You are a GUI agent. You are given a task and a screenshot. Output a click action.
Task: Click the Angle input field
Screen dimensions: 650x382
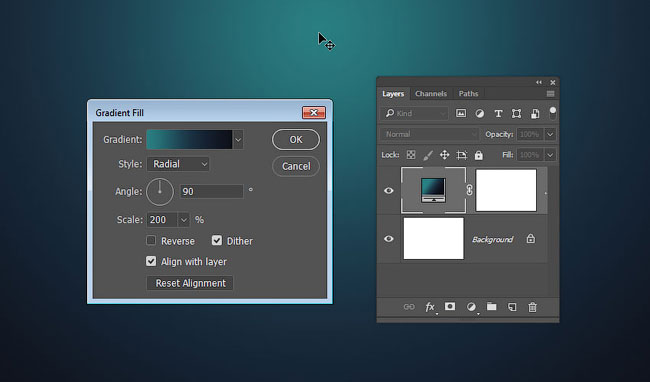pos(211,191)
